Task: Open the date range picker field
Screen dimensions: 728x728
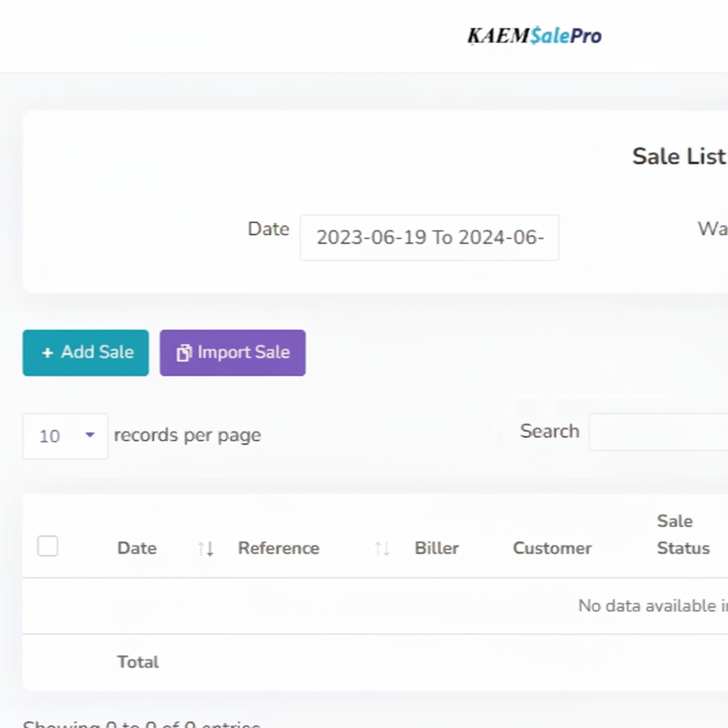Action: tap(429, 237)
